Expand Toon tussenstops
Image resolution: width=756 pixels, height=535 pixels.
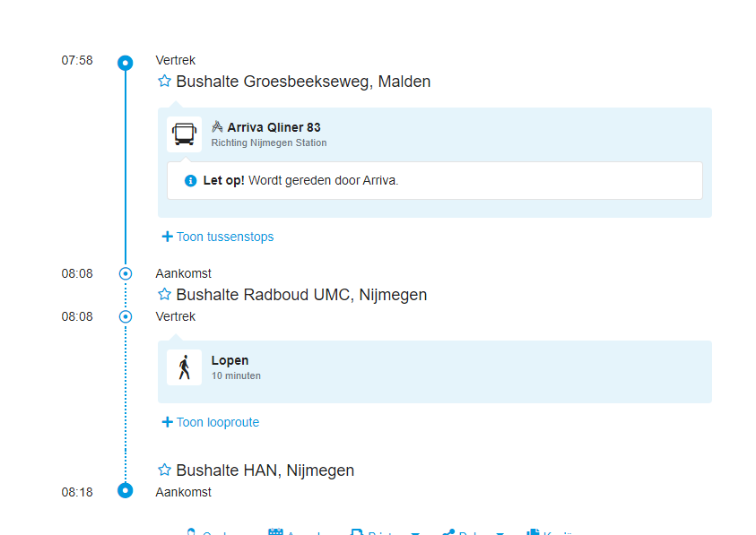[x=217, y=237]
